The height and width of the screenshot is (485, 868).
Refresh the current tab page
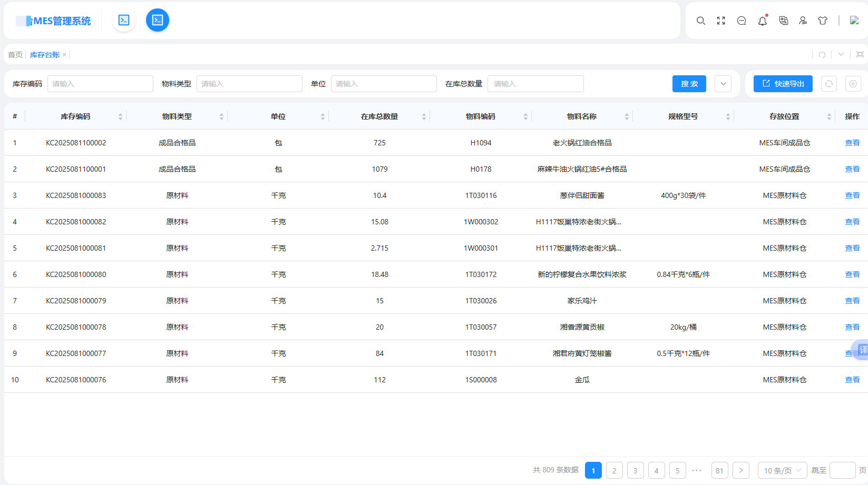[822, 55]
